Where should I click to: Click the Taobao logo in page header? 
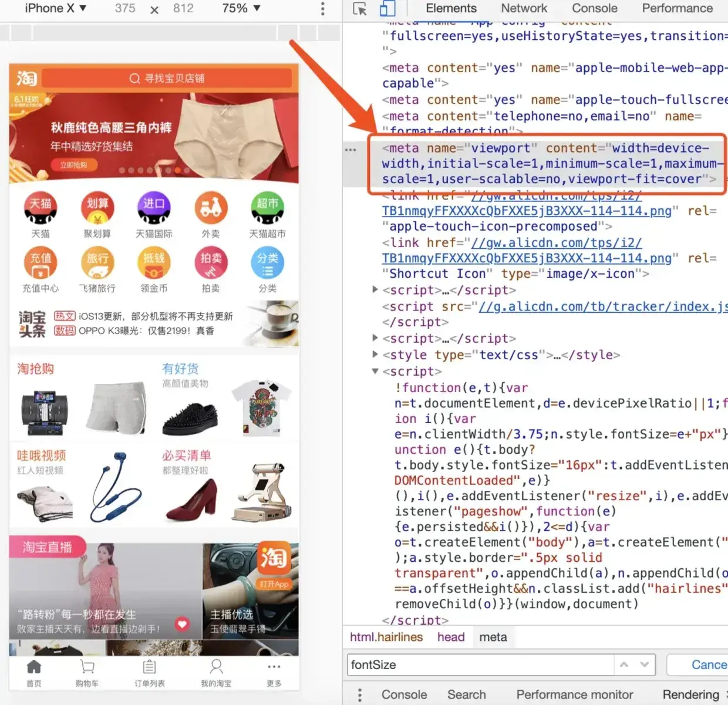pos(26,78)
